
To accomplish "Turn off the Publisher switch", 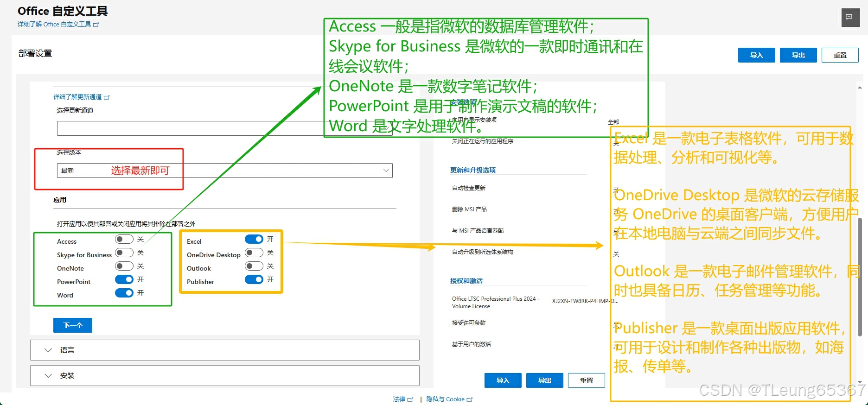I will 254,279.
